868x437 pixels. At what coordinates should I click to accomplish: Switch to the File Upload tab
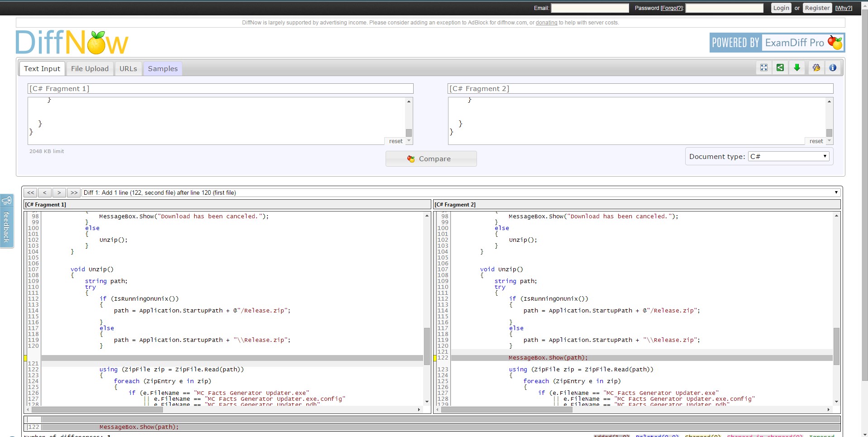(x=90, y=69)
